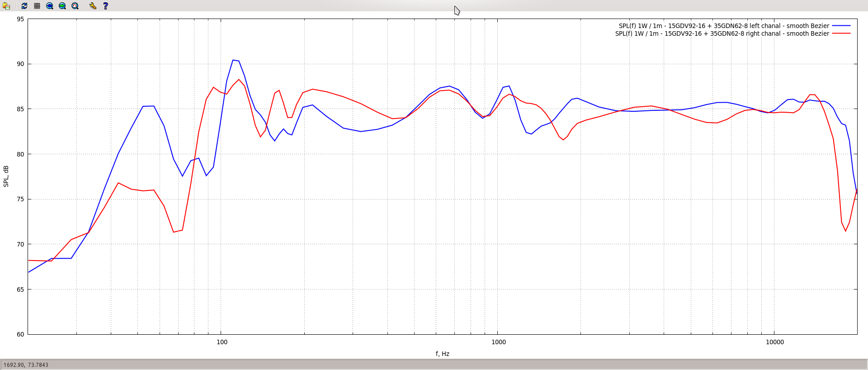This screenshot has height=370, width=868.
Task: Toggle the right chanal legend entry
Action: tap(722, 33)
